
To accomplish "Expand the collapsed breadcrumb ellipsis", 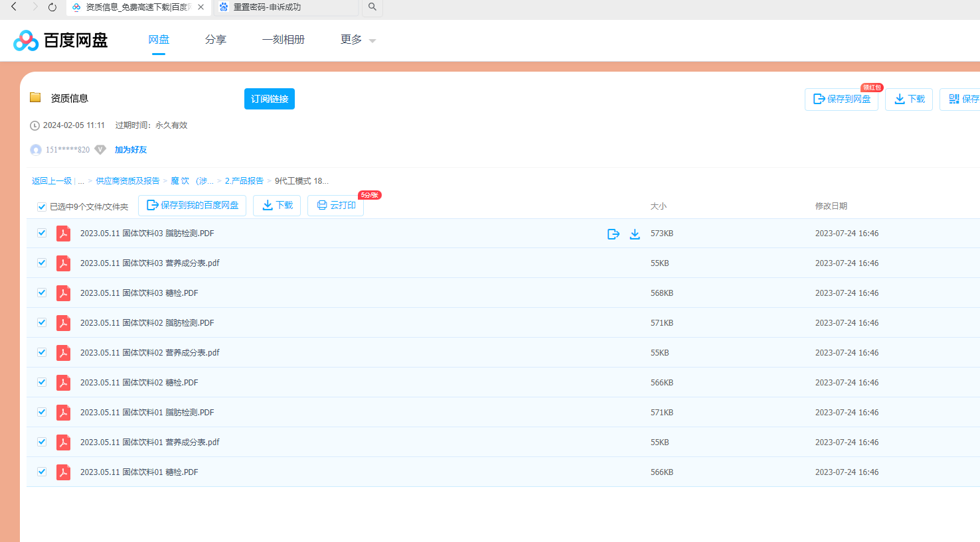I will 81,181.
